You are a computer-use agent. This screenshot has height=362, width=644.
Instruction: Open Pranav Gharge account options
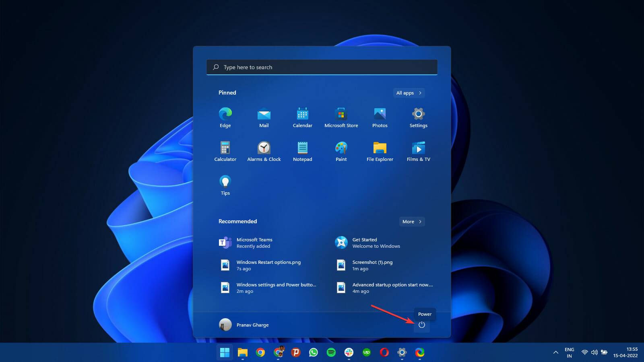tap(244, 325)
